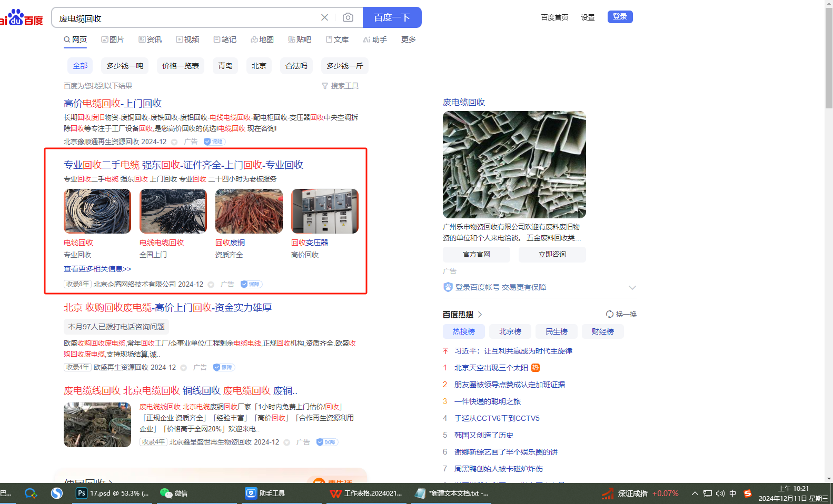Toggle the 合法吗 filter chip

pos(296,66)
